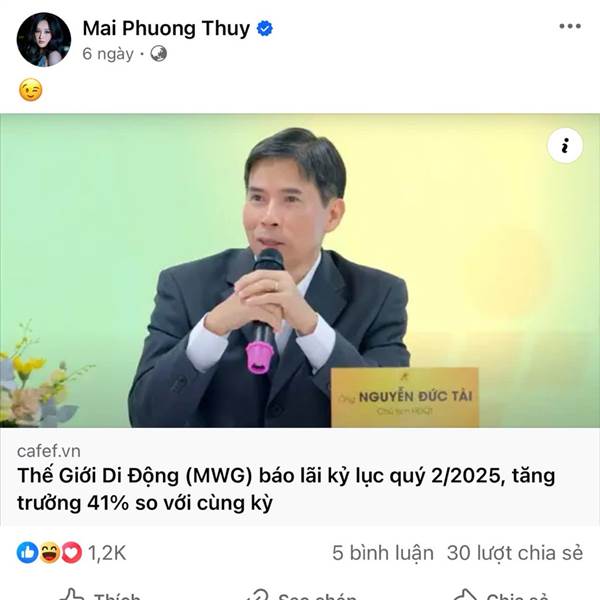Open the Thế Giới Di Động article headline

tap(286, 489)
